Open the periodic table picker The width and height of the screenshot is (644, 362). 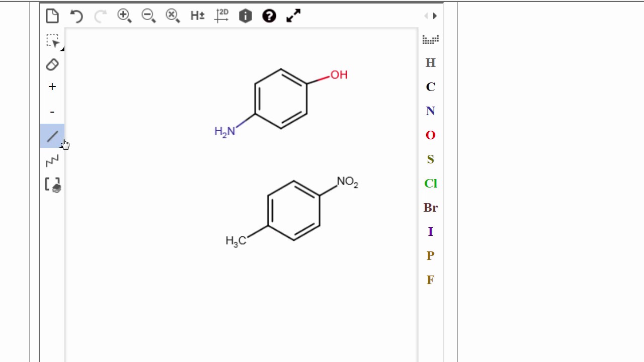click(430, 39)
